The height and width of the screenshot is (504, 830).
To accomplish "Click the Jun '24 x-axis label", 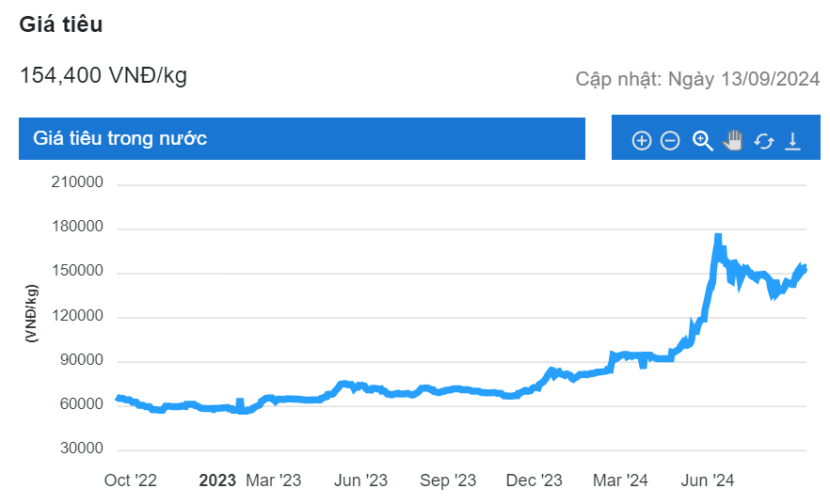I will coord(707,480).
